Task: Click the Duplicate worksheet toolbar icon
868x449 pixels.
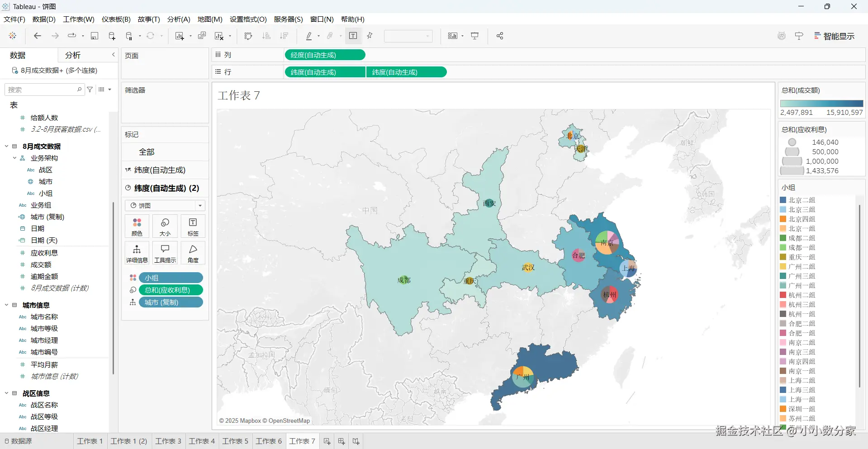Action: point(202,36)
